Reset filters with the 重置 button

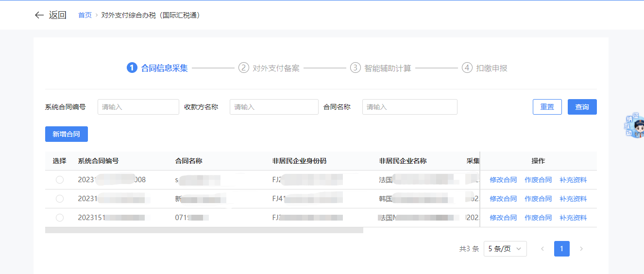(547, 107)
